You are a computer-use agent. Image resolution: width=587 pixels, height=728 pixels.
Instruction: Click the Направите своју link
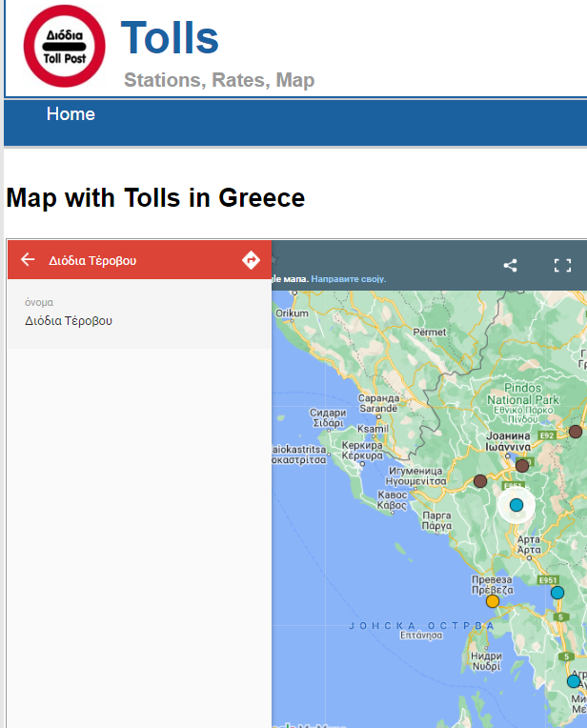[x=349, y=279]
